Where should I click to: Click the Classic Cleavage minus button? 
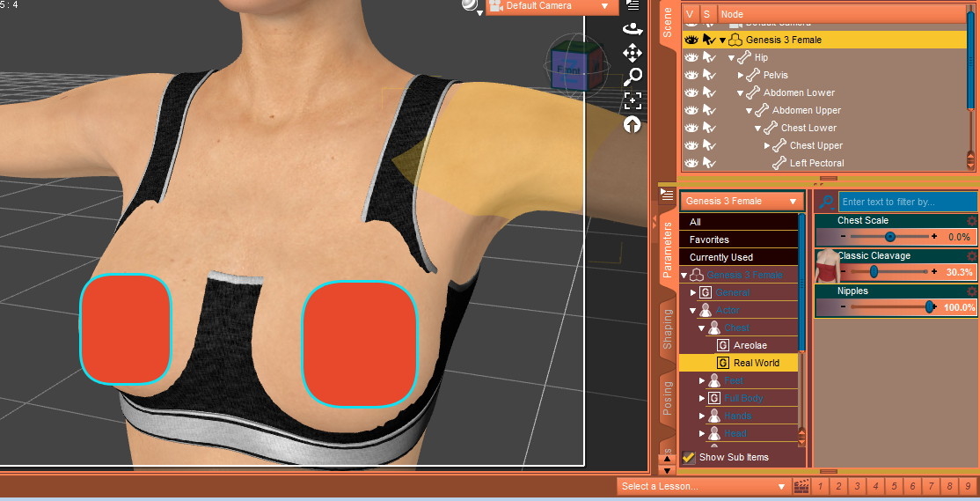[x=843, y=271]
